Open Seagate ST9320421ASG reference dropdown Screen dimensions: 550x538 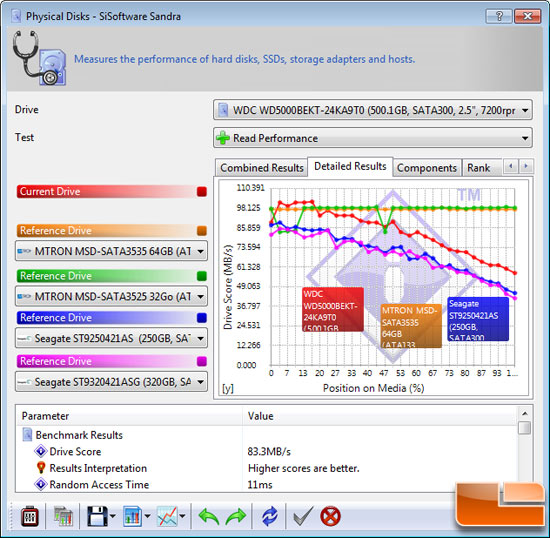(111, 382)
